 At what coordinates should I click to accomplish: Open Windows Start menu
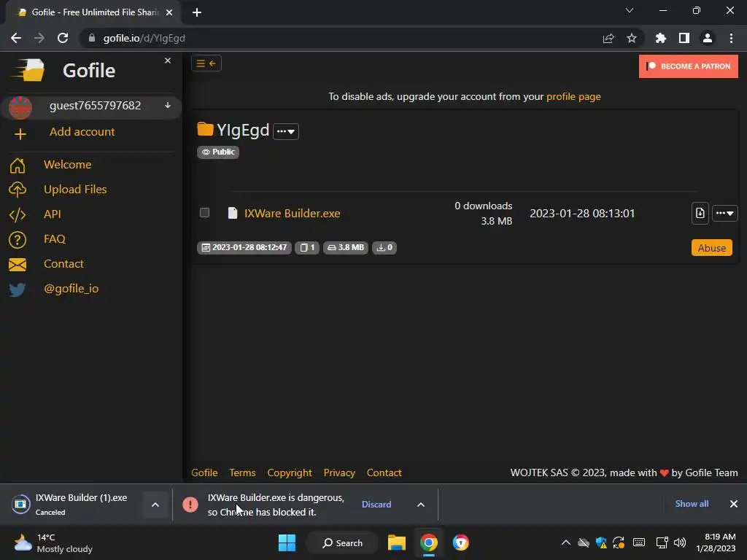pos(287,542)
